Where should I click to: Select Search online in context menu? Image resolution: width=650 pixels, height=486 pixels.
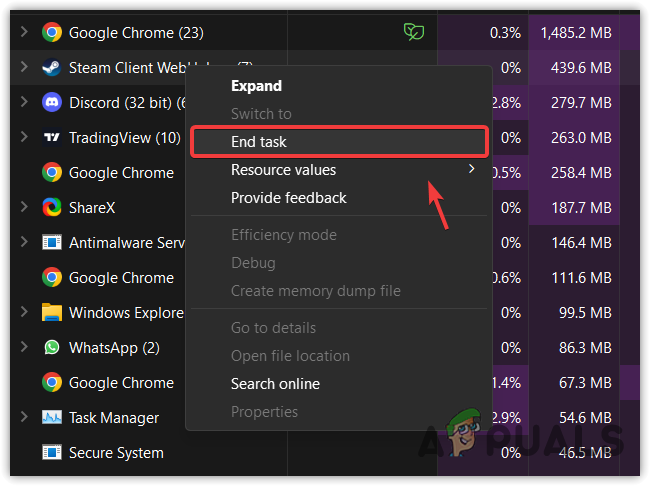point(275,384)
